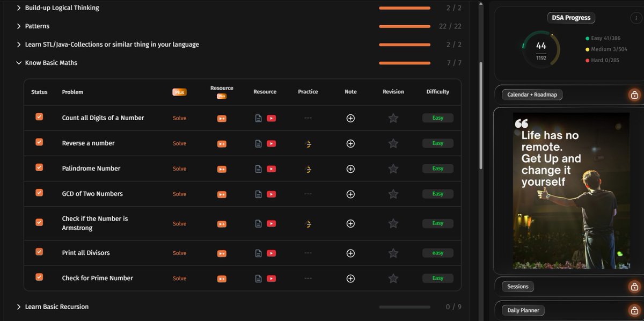
Task: Uncheck status for Count all Digits of a Number
Action: 39,116
